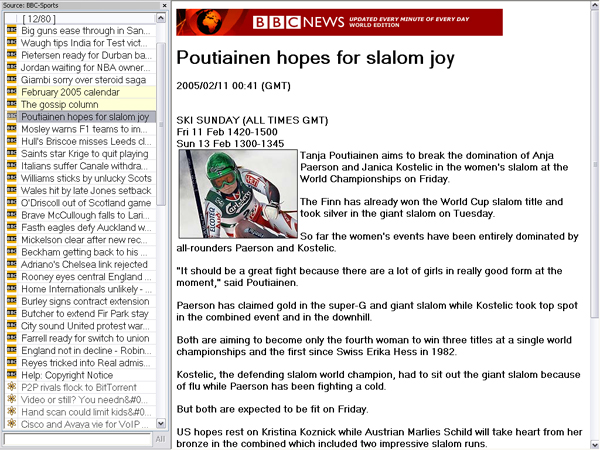
Task: Click the article pane vertical scrollbar thumb
Action: (x=595, y=165)
